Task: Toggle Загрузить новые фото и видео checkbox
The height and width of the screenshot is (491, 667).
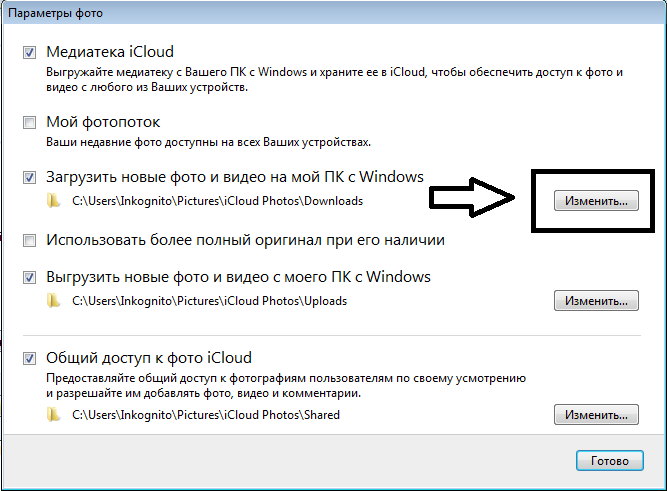Action: pos(29,177)
